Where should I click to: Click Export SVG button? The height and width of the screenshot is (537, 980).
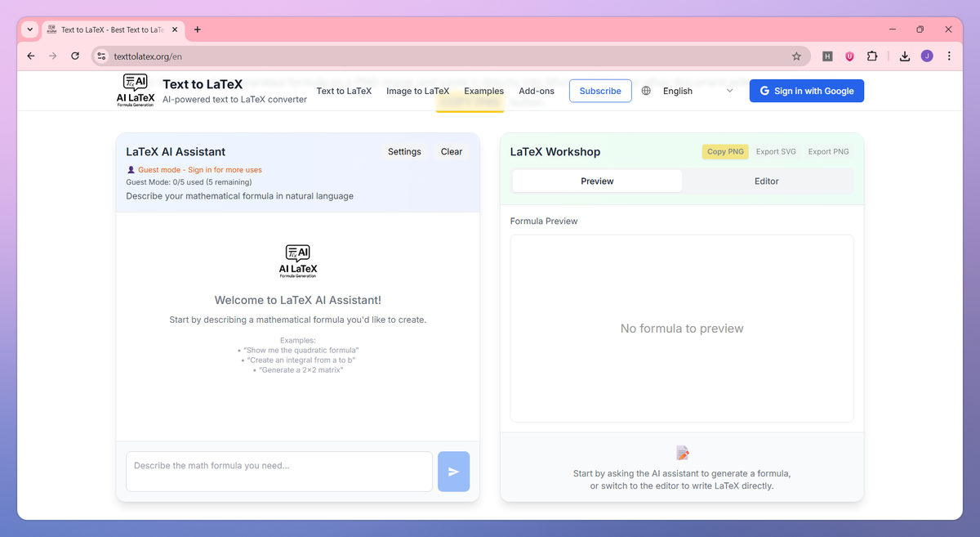(776, 151)
